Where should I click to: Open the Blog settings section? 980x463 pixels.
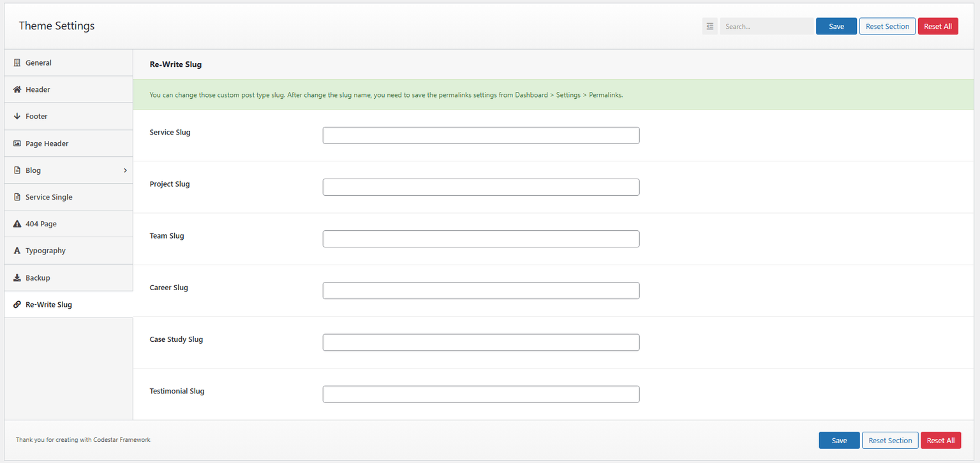33,171
